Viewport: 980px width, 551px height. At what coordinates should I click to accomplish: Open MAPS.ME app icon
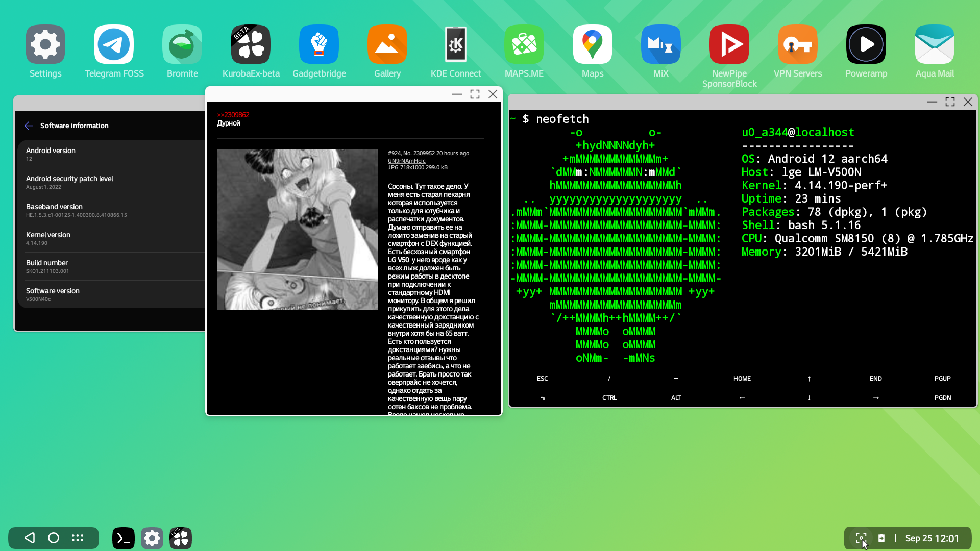click(x=524, y=44)
